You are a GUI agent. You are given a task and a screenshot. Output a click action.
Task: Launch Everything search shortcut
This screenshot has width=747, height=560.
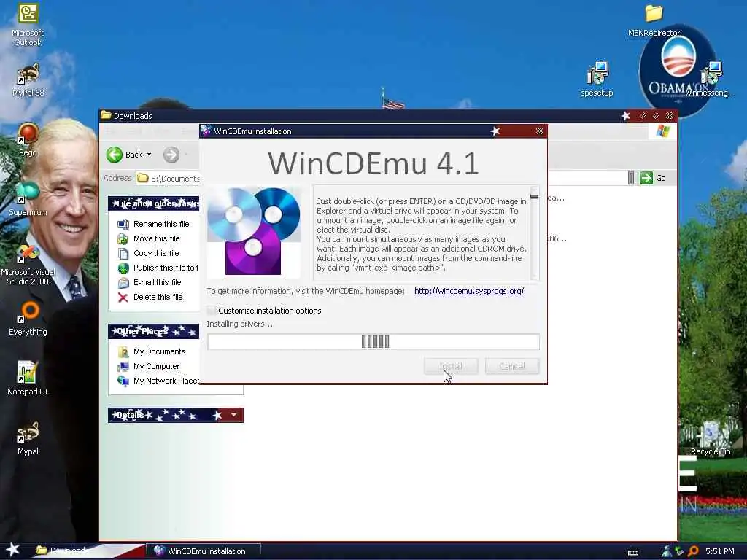click(28, 319)
